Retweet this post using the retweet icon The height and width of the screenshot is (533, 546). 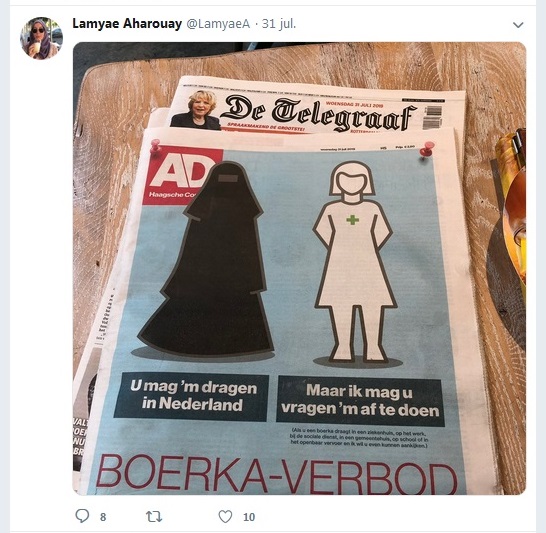154,517
